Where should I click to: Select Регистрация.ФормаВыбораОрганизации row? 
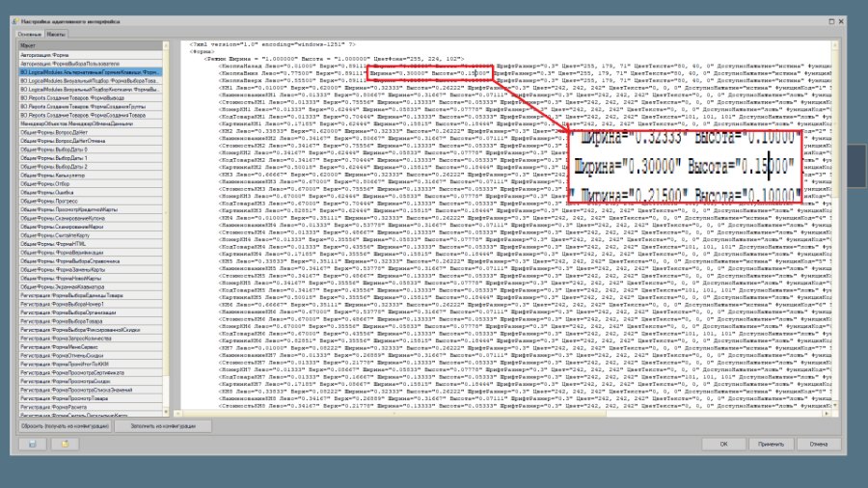coord(90,312)
